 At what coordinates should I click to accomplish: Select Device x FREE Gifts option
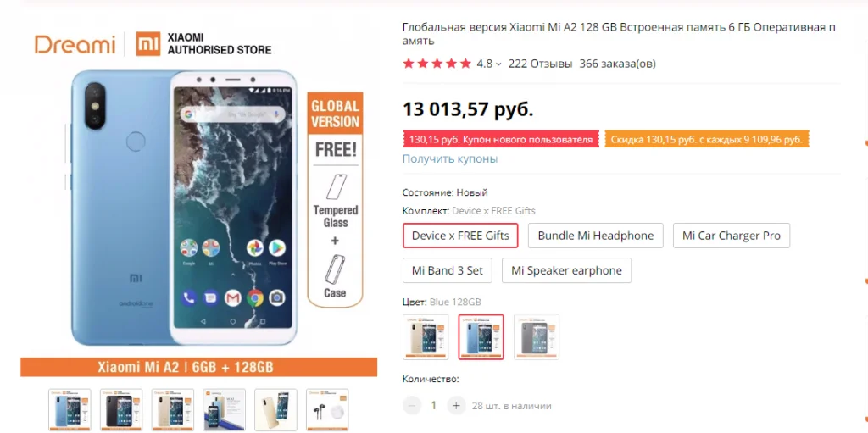460,236
